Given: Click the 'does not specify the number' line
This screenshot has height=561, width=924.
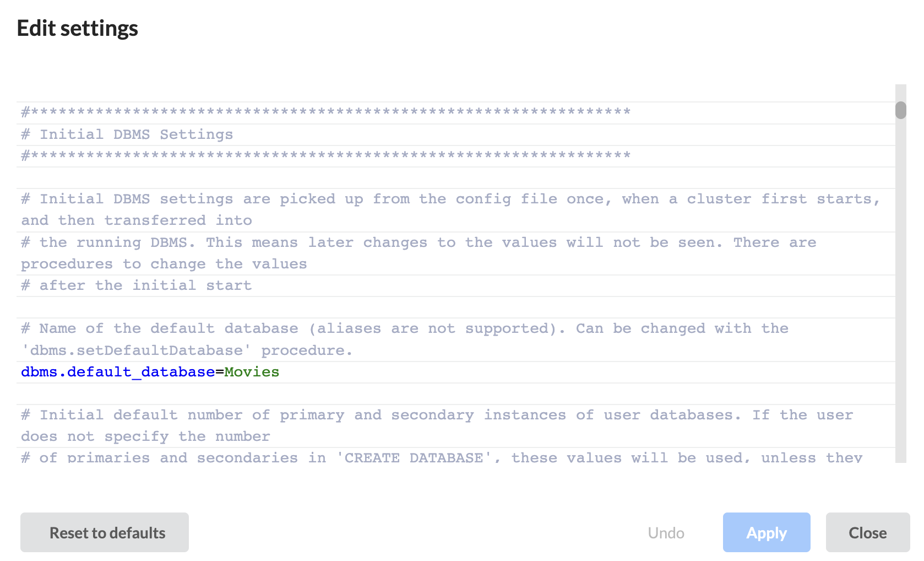Looking at the screenshot, I should (x=145, y=436).
